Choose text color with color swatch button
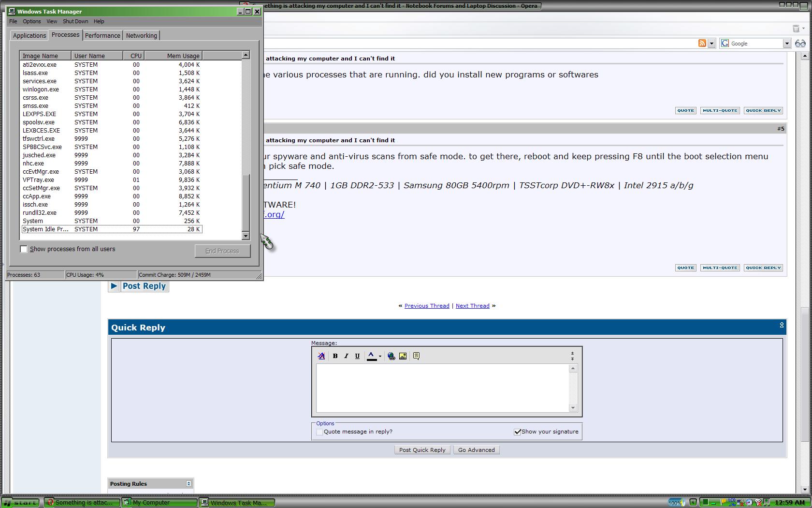 [371, 356]
